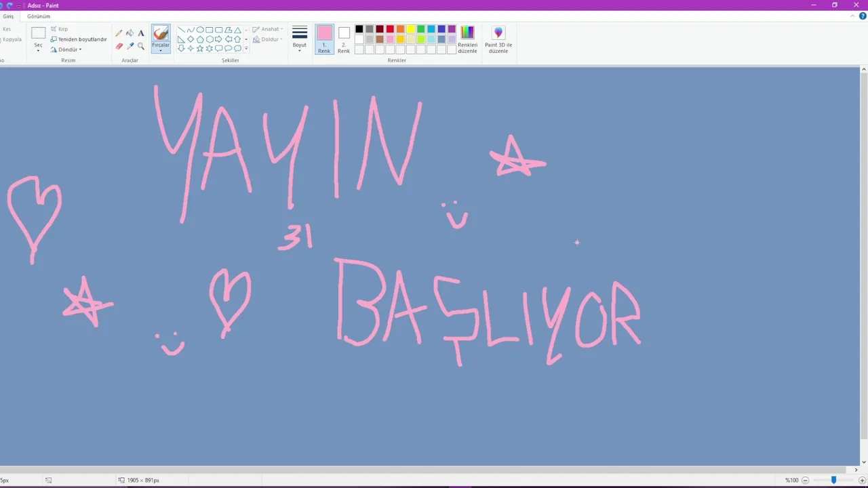Choose the pentagon shape
Screen dimensions: 868x488
(x=200, y=39)
